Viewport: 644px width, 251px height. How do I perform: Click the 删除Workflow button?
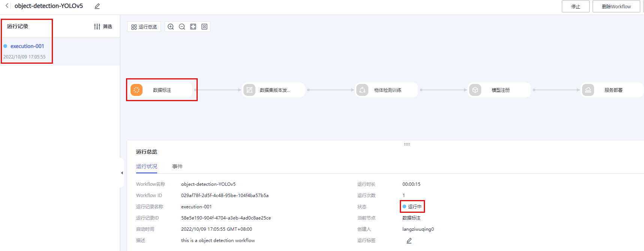click(x=616, y=6)
